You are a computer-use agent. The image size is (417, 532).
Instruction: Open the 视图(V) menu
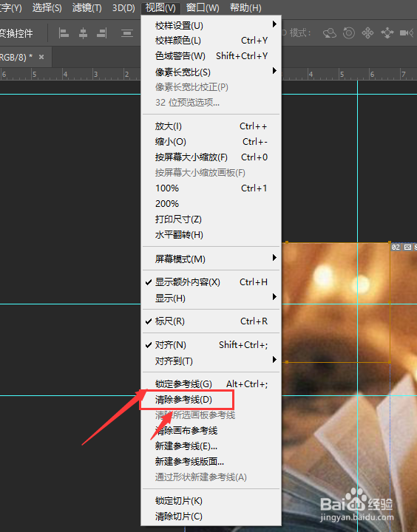pos(160,7)
